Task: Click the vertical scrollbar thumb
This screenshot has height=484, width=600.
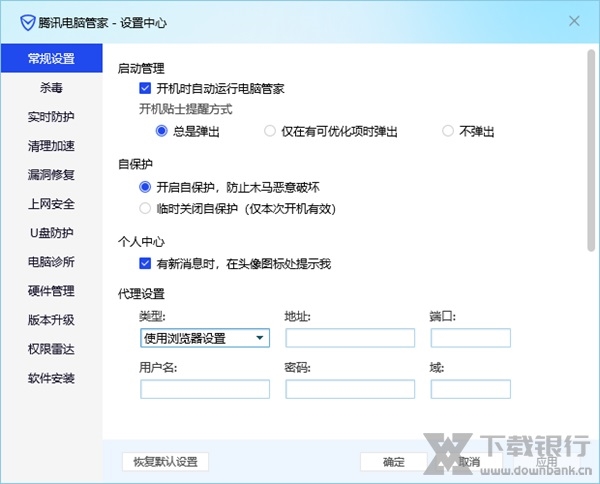Action: (591, 150)
